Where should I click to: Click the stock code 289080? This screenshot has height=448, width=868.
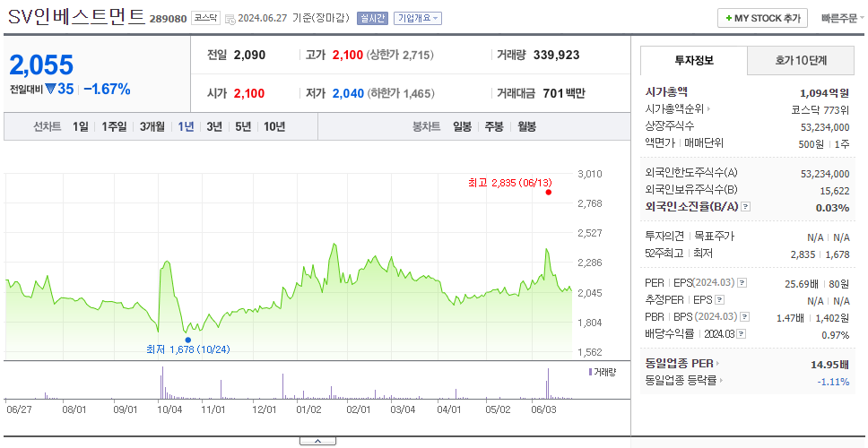pyautogui.click(x=169, y=19)
